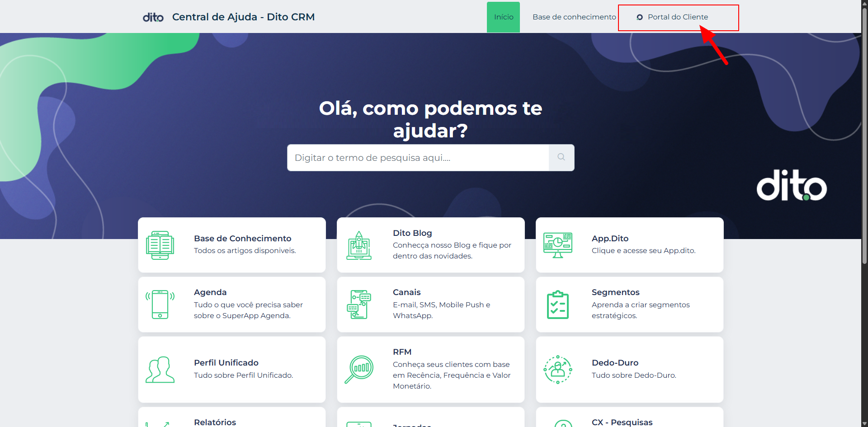This screenshot has height=427, width=868.
Task: Click 'Clique e acesse seu App.dito.' text
Action: pyautogui.click(x=643, y=251)
